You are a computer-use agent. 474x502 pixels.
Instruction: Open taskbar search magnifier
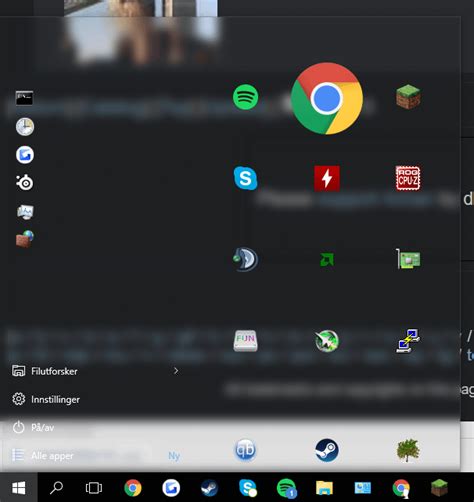click(56, 488)
